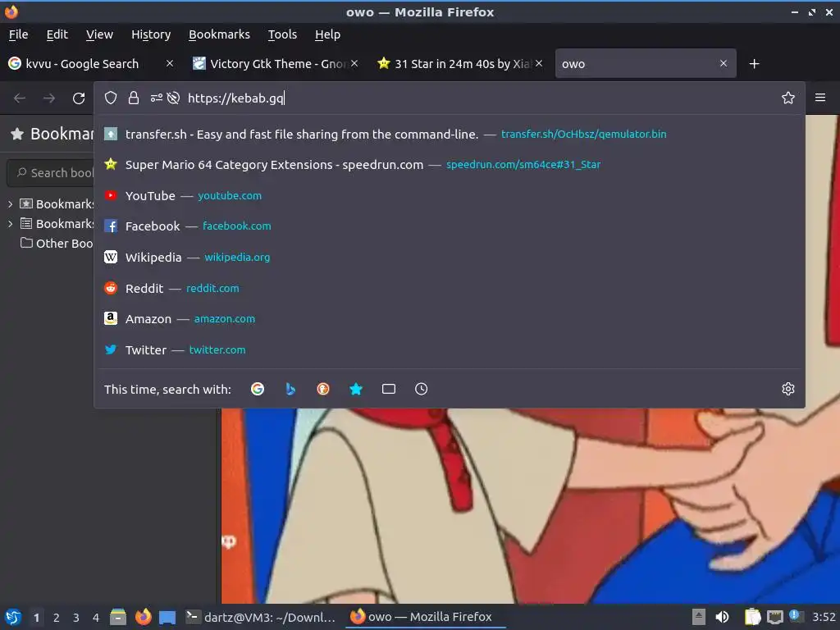Switch to workspace 2 in the taskbar pager
Image resolution: width=840 pixels, height=630 pixels.
pyautogui.click(x=57, y=617)
